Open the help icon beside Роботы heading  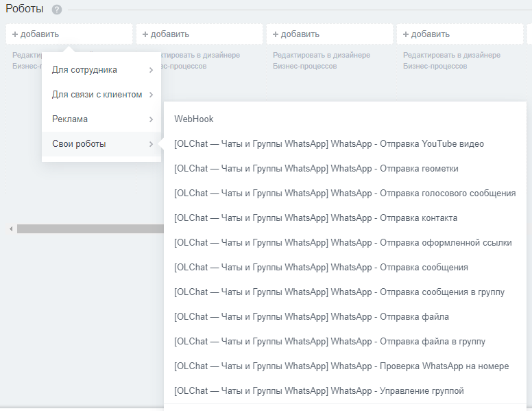coord(57,10)
